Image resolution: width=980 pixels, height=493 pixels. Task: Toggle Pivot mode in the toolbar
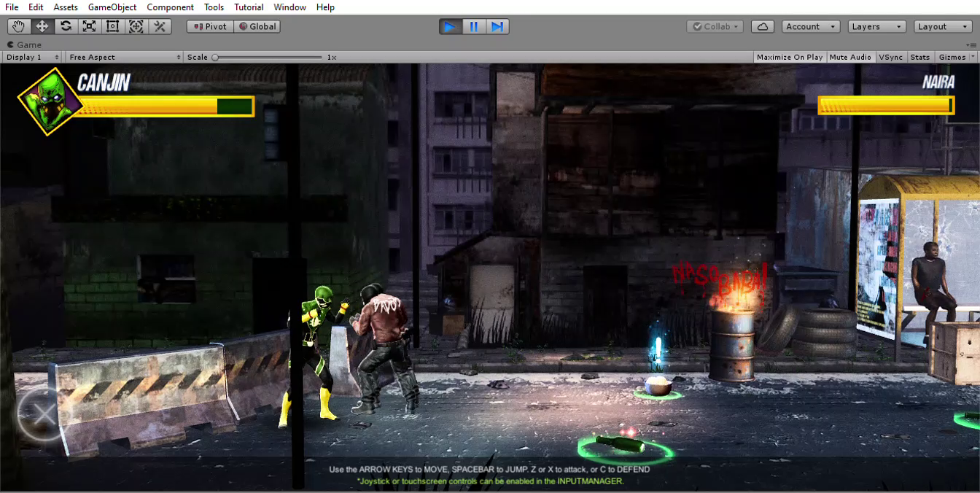pos(209,26)
